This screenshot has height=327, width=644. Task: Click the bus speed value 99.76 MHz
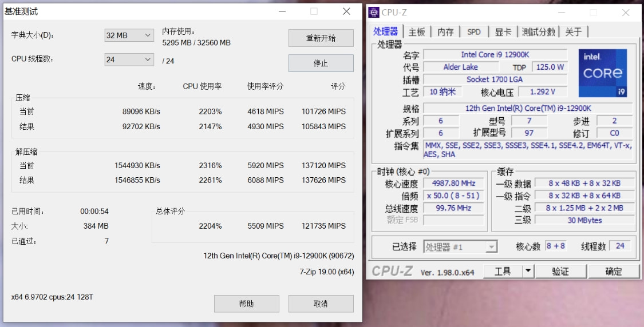453,208
